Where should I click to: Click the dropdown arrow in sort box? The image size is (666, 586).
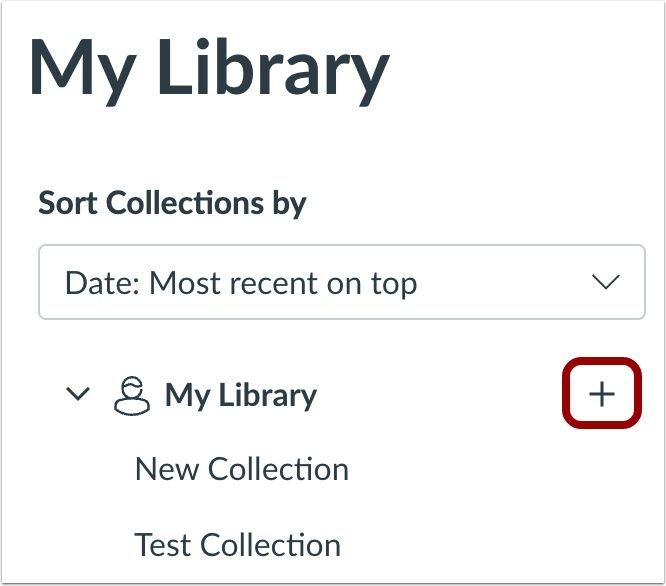pos(605,282)
